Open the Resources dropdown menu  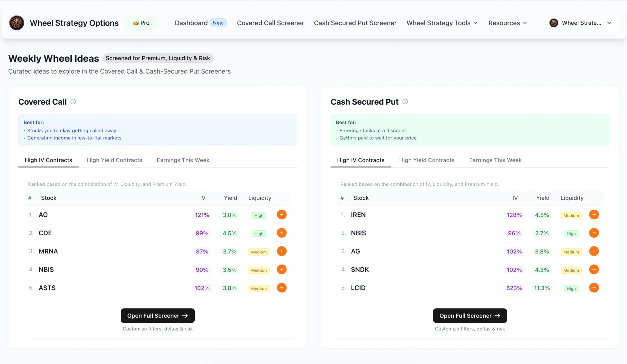508,23
